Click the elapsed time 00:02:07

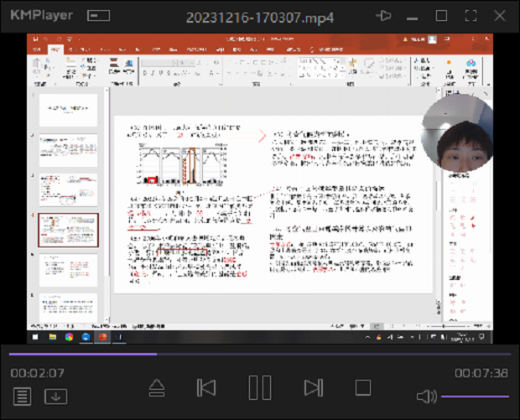pos(37,373)
